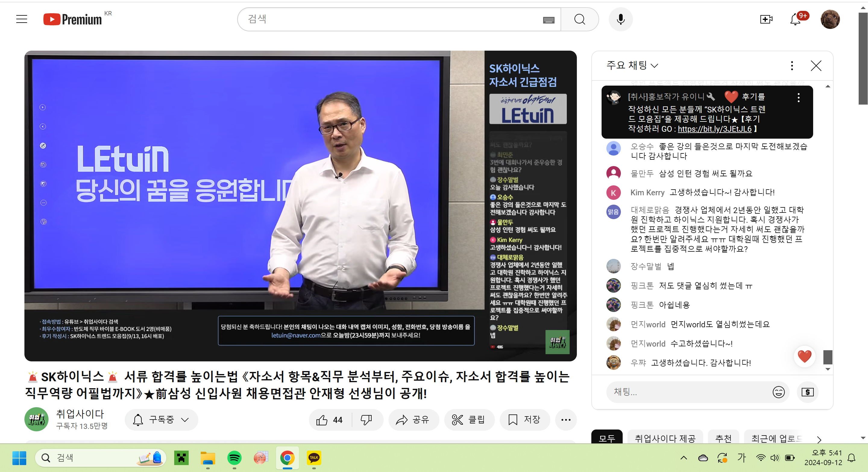Open the 취업사이다 channel avatar
This screenshot has width=868, height=472.
point(36,420)
